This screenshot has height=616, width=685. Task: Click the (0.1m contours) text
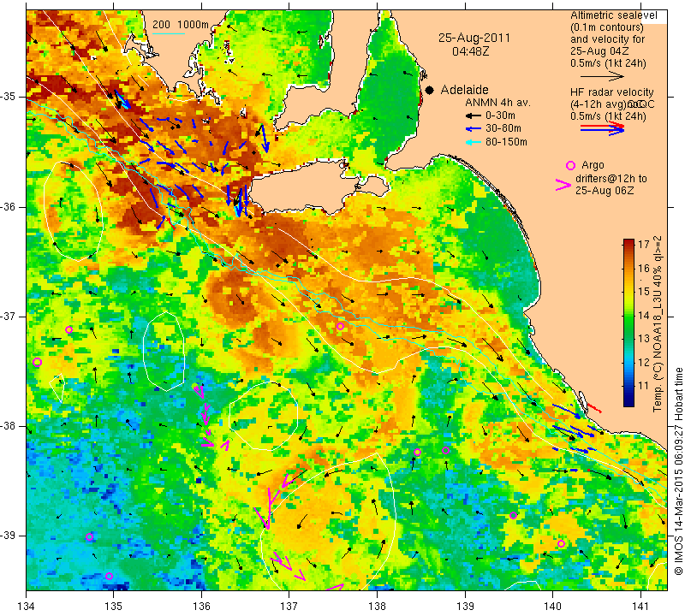[x=607, y=27]
